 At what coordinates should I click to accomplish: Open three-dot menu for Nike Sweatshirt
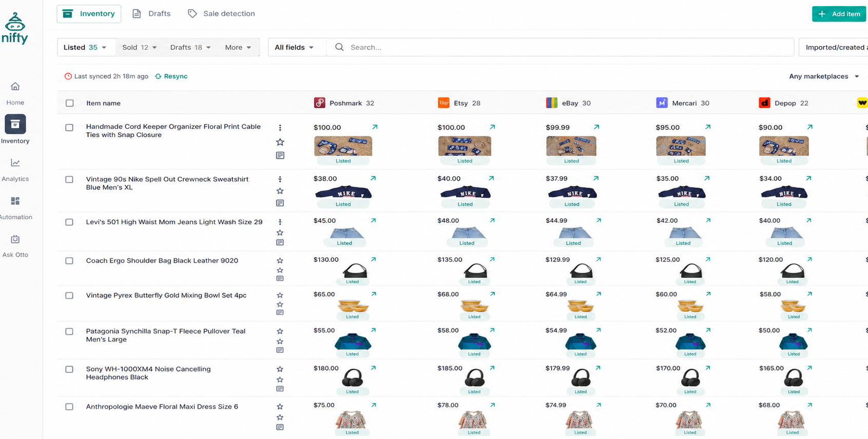tap(280, 179)
